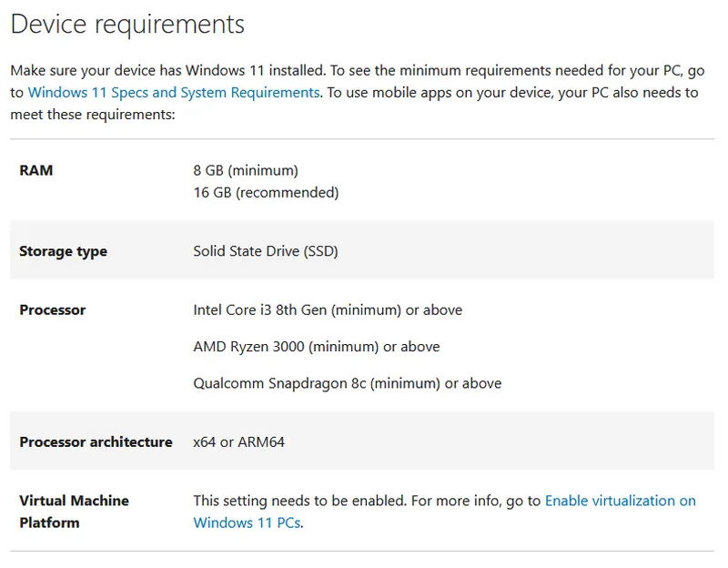Select the RAM row label

[36, 170]
